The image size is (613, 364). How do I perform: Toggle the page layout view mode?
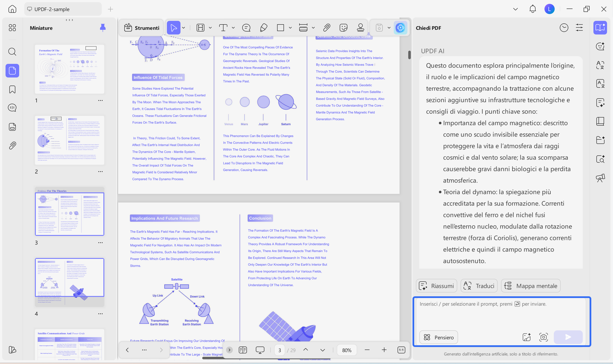pyautogui.click(x=243, y=350)
